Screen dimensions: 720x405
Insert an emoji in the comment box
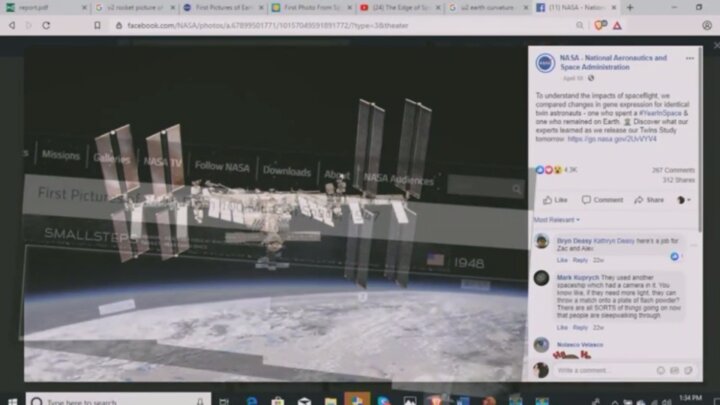[660, 370]
